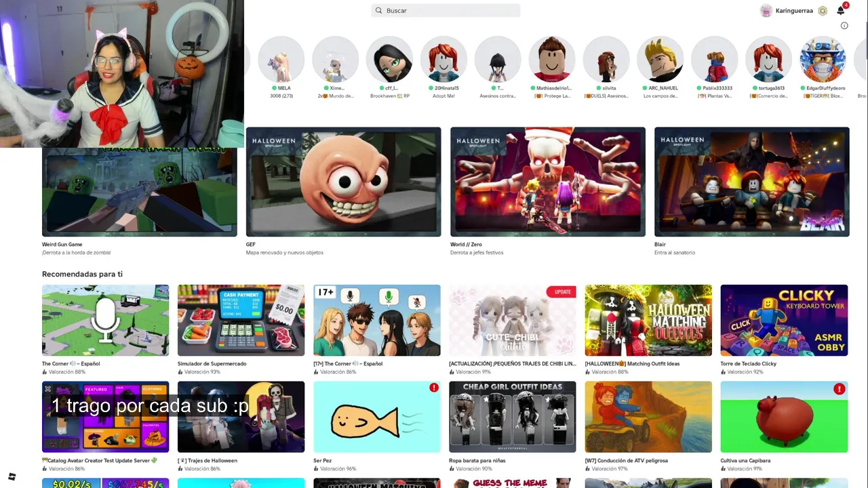
Task: Click the Blair game title
Action: pos(660,244)
